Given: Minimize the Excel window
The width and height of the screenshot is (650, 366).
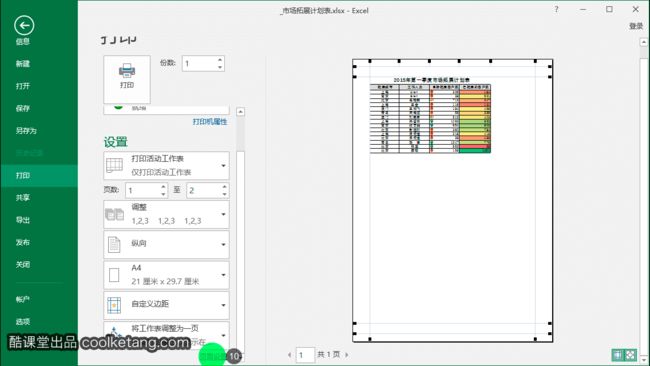Looking at the screenshot, I should click(x=583, y=10).
